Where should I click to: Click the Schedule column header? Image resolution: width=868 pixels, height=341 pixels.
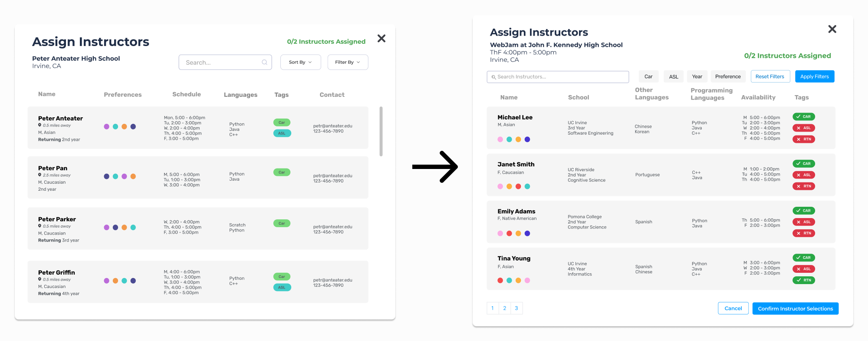tap(187, 94)
